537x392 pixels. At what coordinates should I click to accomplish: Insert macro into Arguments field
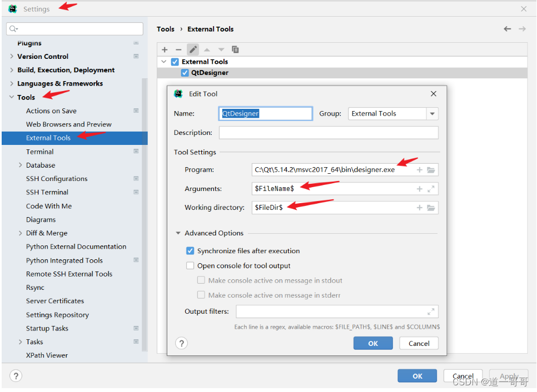coord(420,189)
